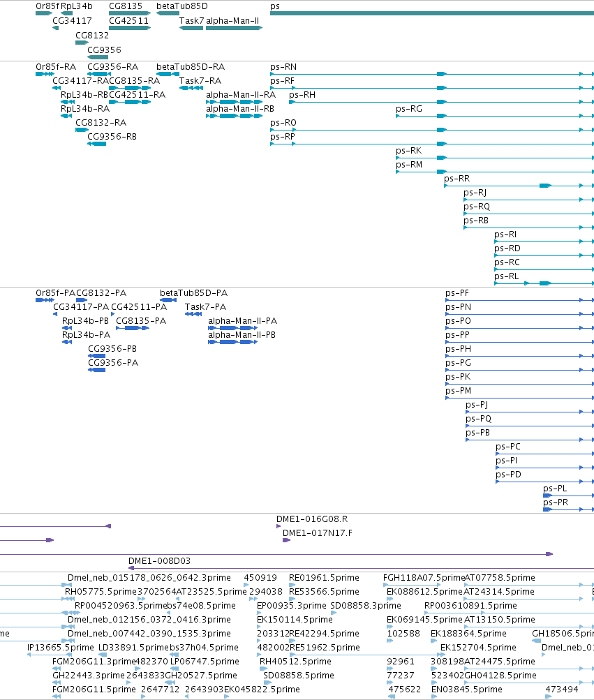Select EST RH05775.5prime

pyautogui.click(x=101, y=592)
